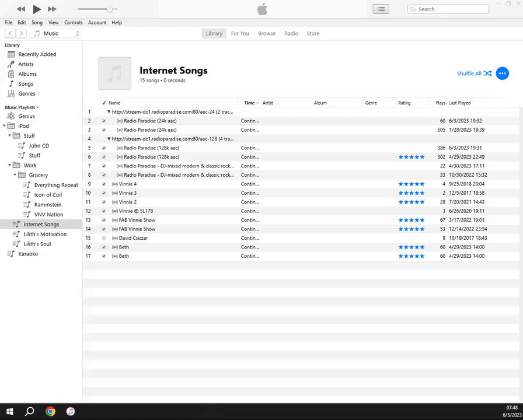Uncheck the checkbox for Vinnie 2
Image resolution: width=523 pixels, height=420 pixels.
point(104,202)
